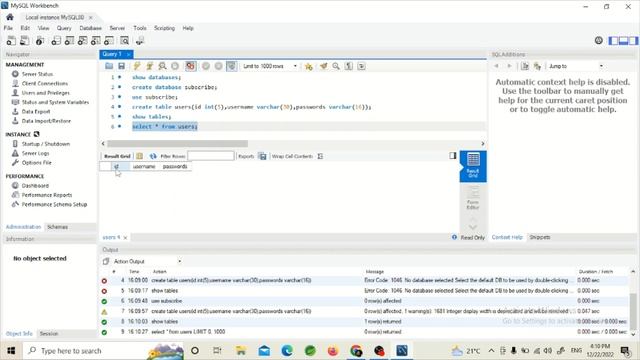This screenshot has height=360, width=640.
Task: Open Server Status in the Navigator
Action: [x=37, y=74]
